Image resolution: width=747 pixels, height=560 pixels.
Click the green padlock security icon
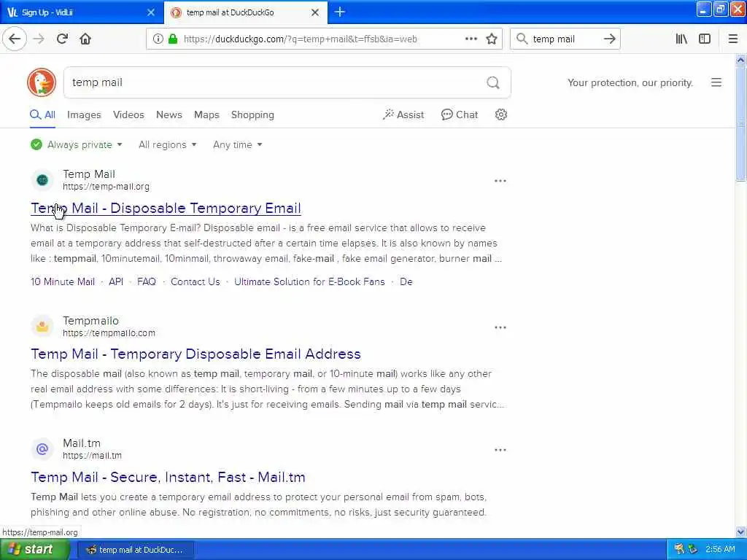(172, 39)
